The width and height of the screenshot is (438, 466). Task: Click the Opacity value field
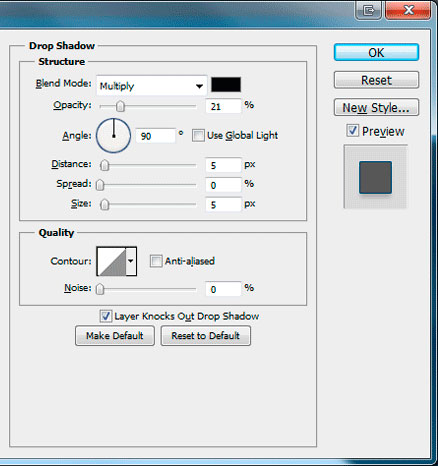pyautogui.click(x=223, y=106)
